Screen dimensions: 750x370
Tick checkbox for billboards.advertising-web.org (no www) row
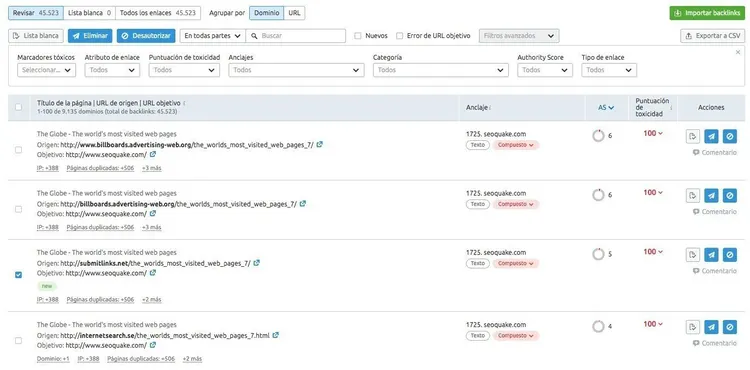click(18, 209)
